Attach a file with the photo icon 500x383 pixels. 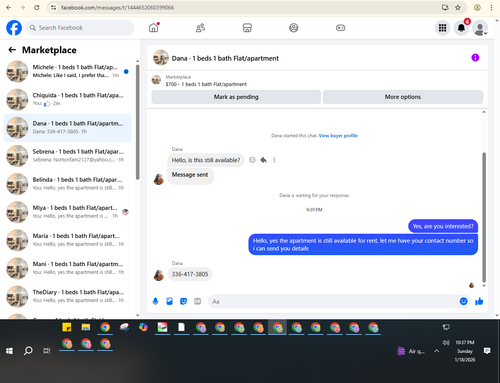tap(169, 301)
